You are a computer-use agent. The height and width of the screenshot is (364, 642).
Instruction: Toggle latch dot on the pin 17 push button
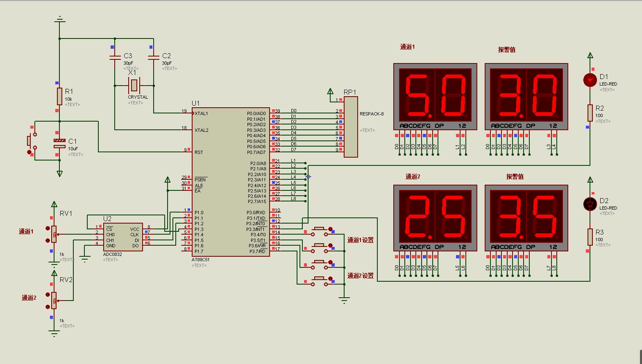(330, 279)
